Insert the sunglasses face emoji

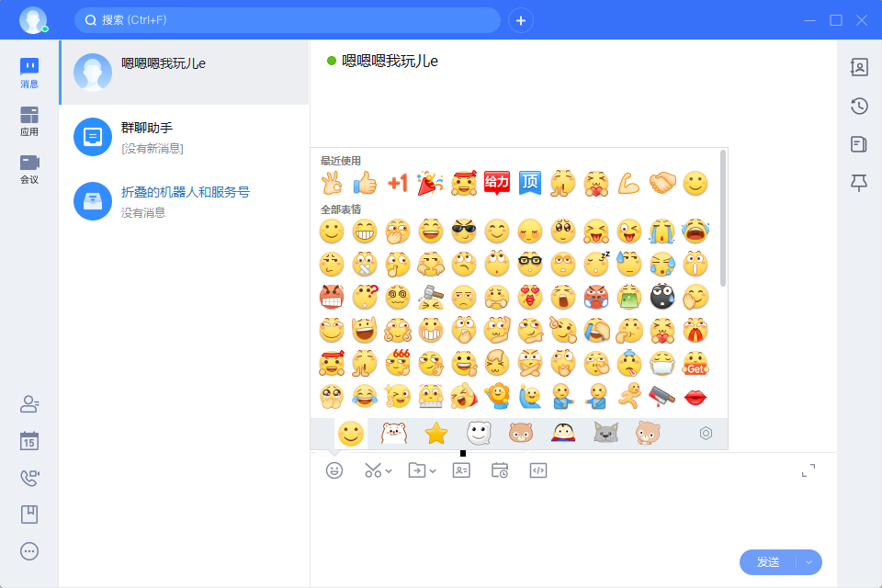coord(464,232)
